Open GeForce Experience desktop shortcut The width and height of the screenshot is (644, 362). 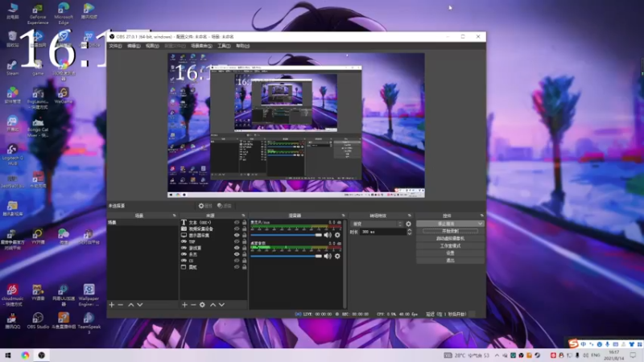click(38, 14)
